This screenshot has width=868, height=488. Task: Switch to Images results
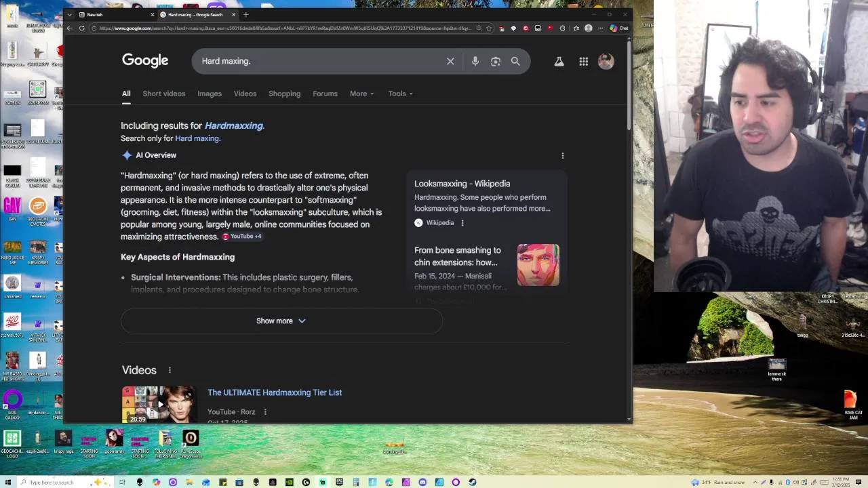210,94
